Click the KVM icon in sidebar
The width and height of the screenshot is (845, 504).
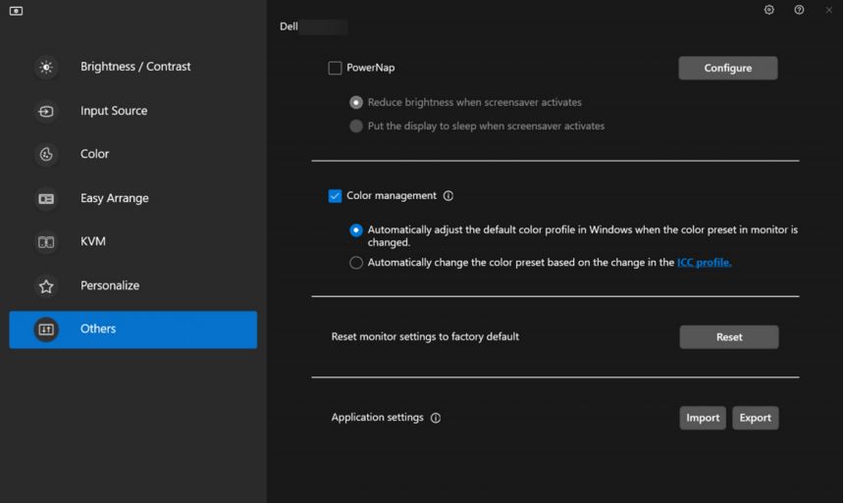coord(46,242)
